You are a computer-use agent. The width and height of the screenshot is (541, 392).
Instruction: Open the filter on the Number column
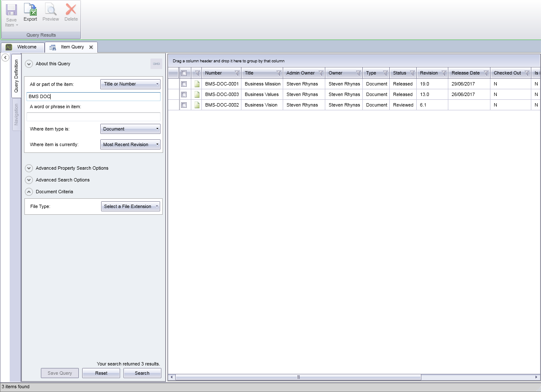click(237, 73)
